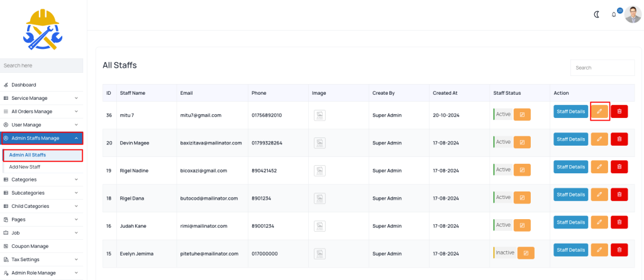Change Inactive status of Evelyn Jemima

click(x=526, y=253)
